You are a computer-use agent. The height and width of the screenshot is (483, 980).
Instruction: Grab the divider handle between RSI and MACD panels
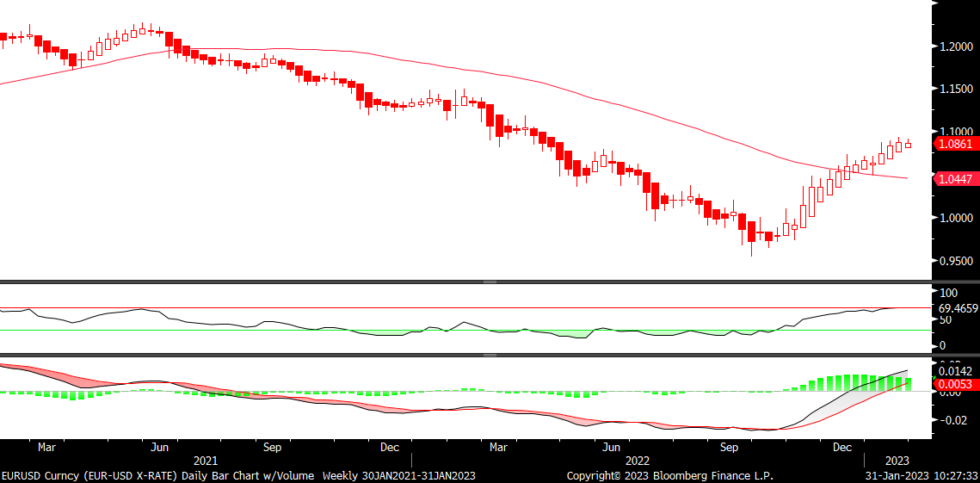point(490,356)
